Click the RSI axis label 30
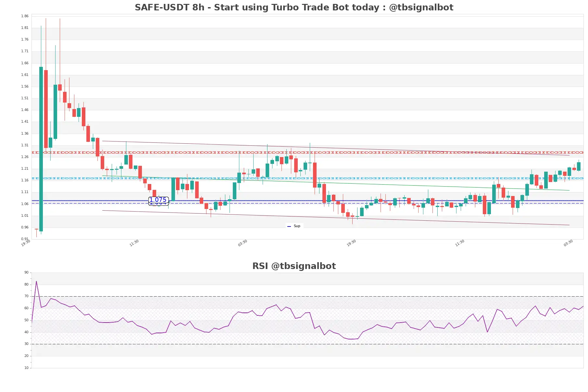The height and width of the screenshot is (392, 588). (x=26, y=344)
